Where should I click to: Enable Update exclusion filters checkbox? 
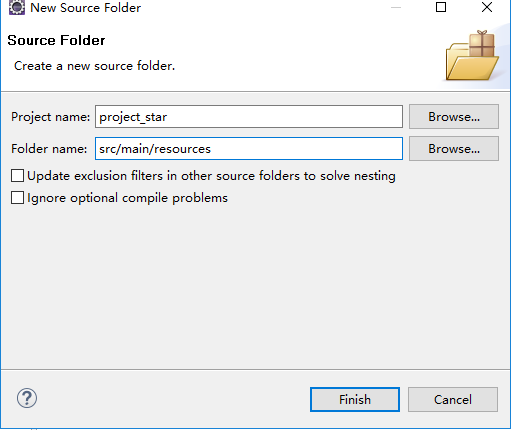point(17,176)
